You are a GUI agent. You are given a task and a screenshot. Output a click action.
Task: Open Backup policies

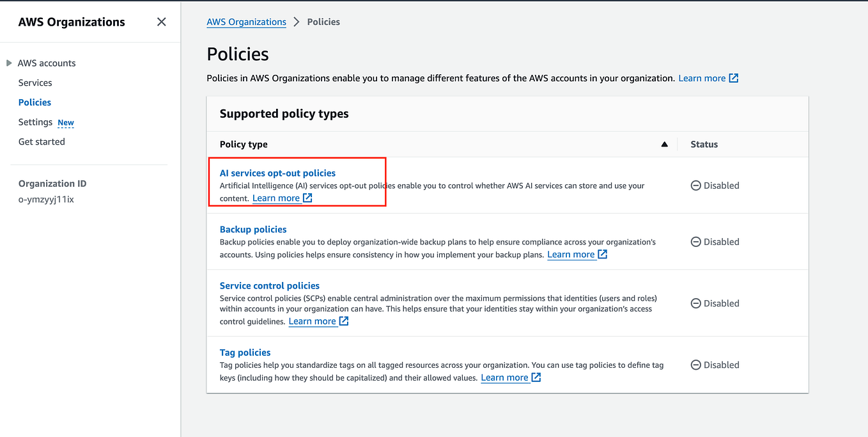[x=253, y=229]
